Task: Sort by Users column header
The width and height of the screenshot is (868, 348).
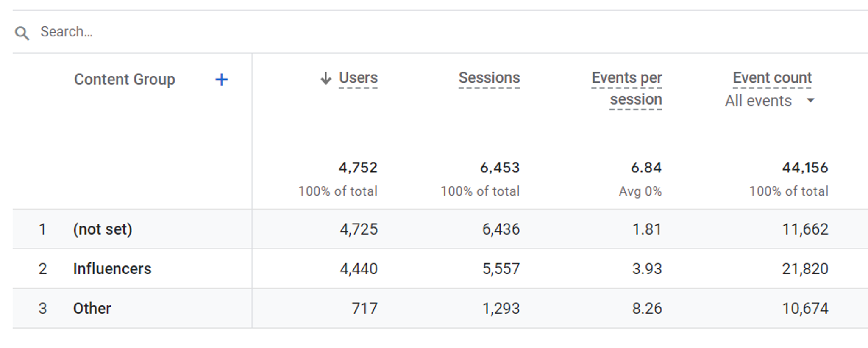Action: (358, 78)
